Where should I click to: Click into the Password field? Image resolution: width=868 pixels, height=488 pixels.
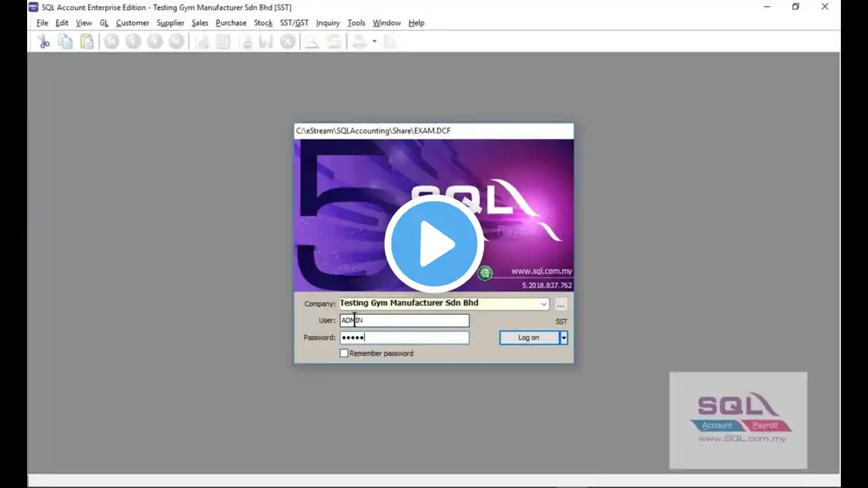[404, 338]
